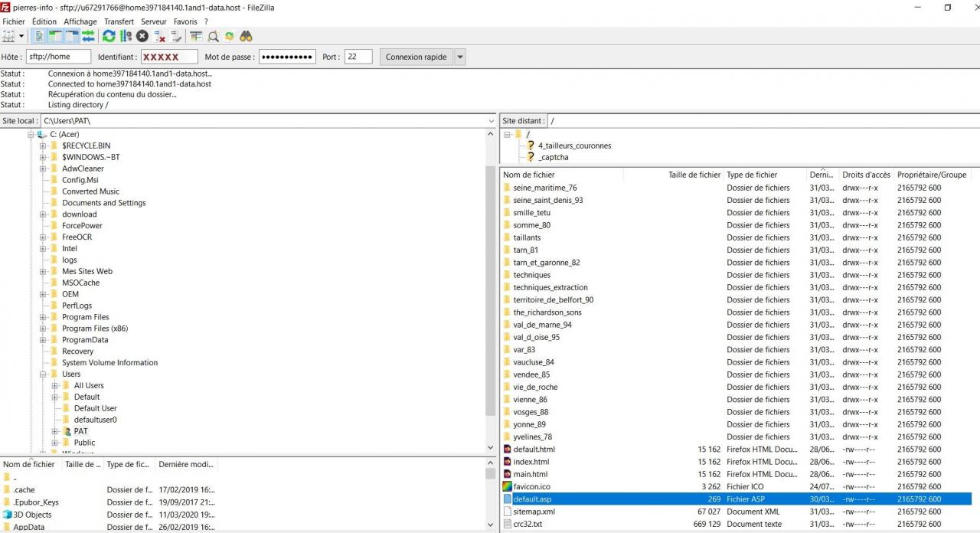Select the vosges_88 folder row
Viewport: 980px width, 533px height.
point(736,412)
